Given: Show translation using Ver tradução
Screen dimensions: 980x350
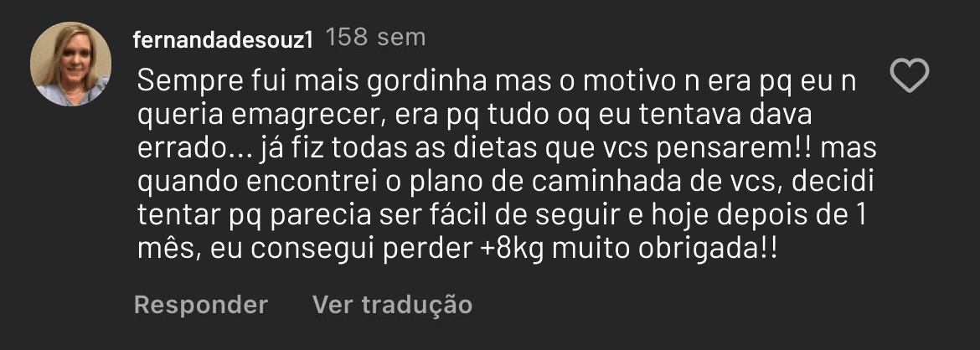Looking at the screenshot, I should 393,305.
